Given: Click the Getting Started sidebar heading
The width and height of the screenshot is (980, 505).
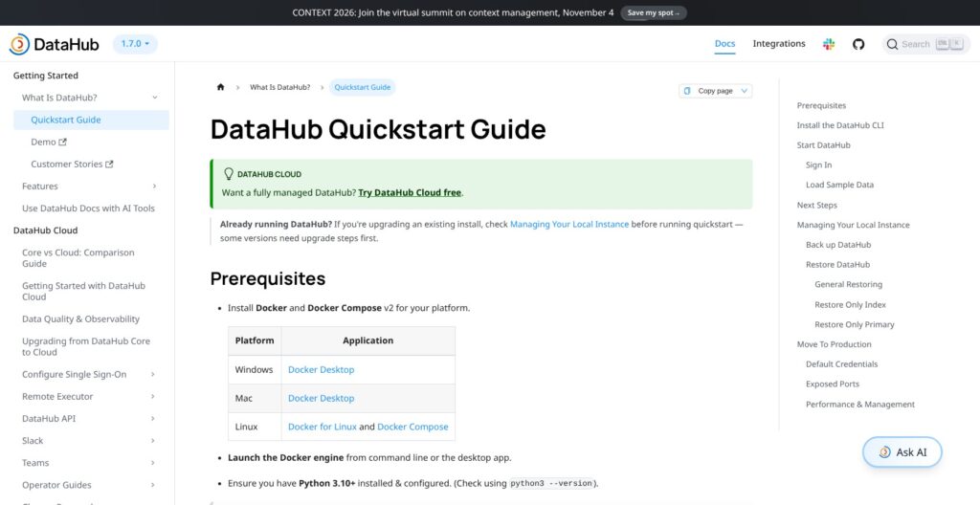Looking at the screenshot, I should point(46,76).
